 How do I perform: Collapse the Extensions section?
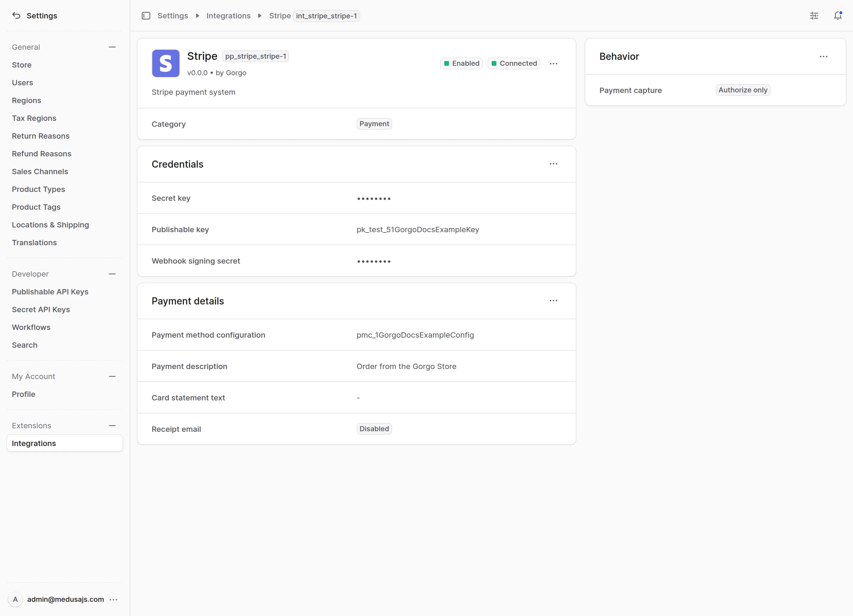[x=112, y=426]
